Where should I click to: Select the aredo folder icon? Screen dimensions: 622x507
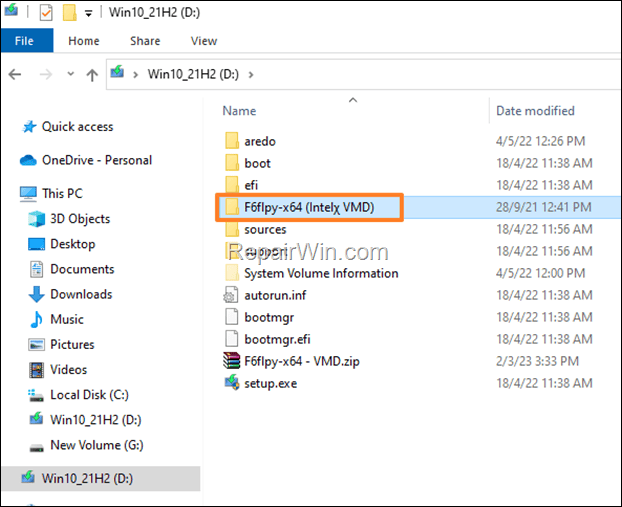point(232,141)
